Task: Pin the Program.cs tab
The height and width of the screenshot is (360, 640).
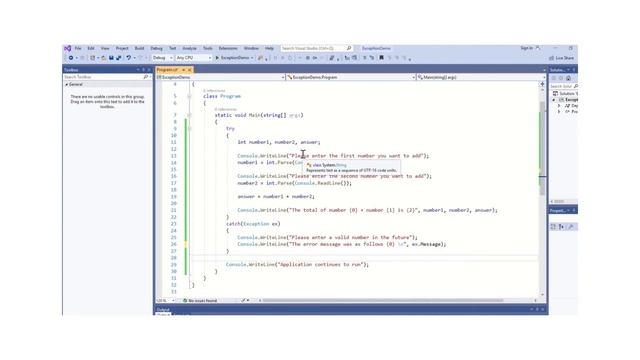Action: [x=184, y=70]
